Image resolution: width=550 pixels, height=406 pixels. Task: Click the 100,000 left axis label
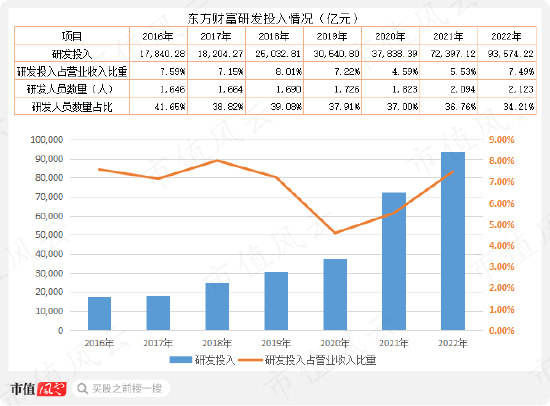click(47, 140)
